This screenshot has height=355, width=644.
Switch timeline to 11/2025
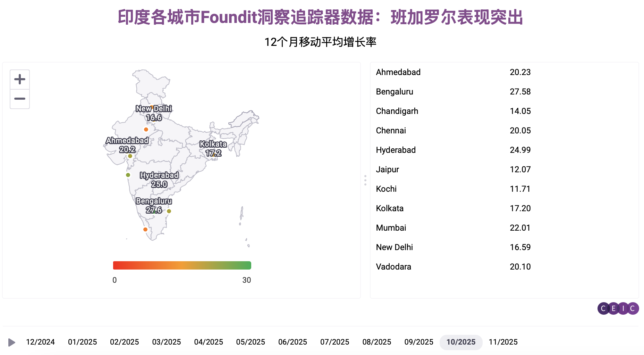tap(503, 342)
